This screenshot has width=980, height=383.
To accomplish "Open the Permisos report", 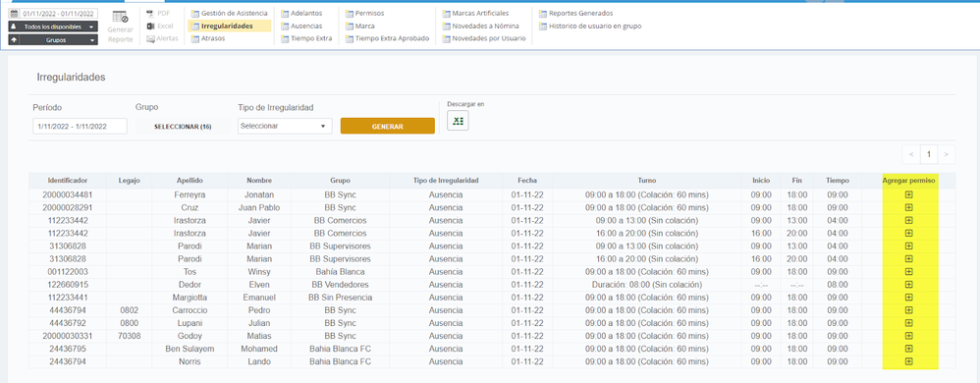I will [x=364, y=13].
